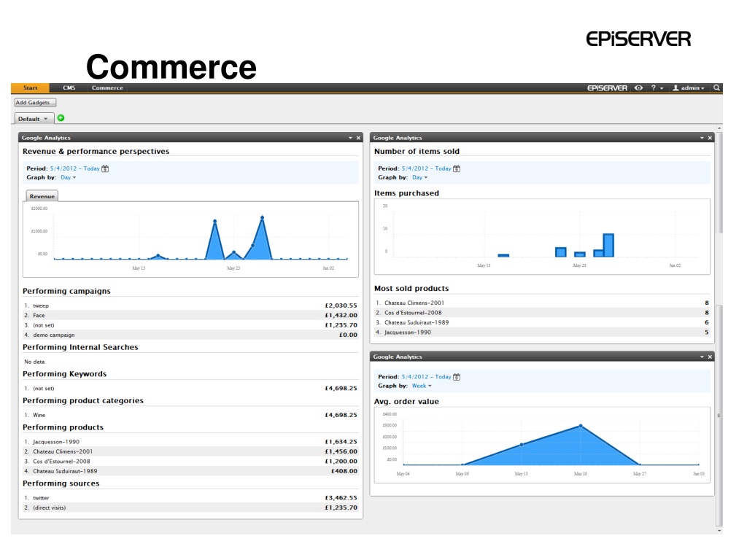
Task: Click the twitter source row
Action: click(190, 498)
